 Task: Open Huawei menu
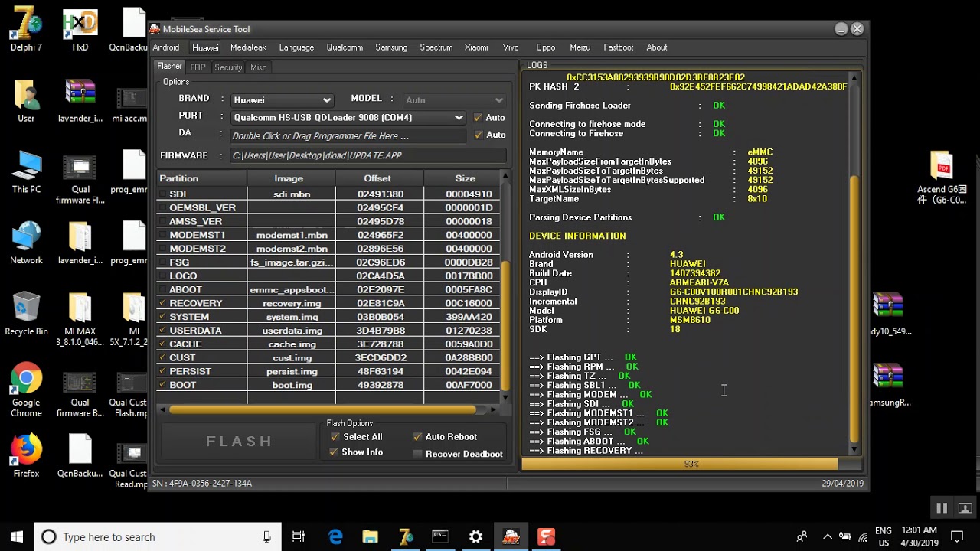point(205,47)
